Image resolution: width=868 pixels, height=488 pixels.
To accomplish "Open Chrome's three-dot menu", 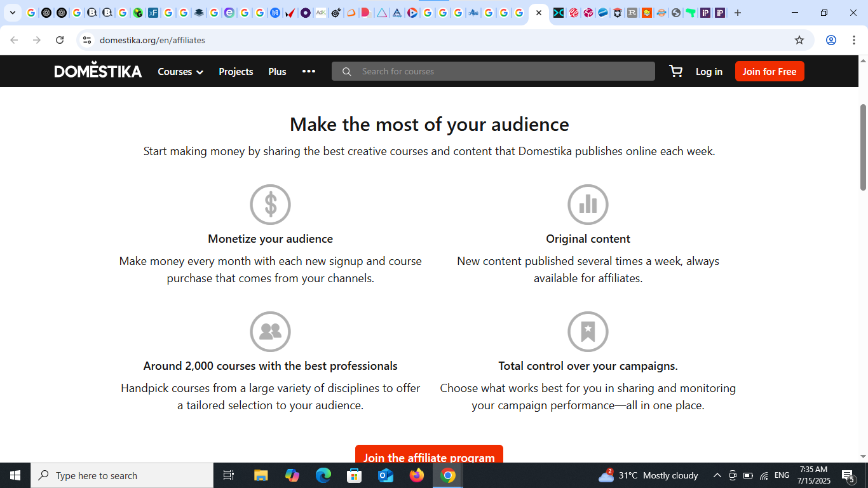I will click(x=853, y=40).
